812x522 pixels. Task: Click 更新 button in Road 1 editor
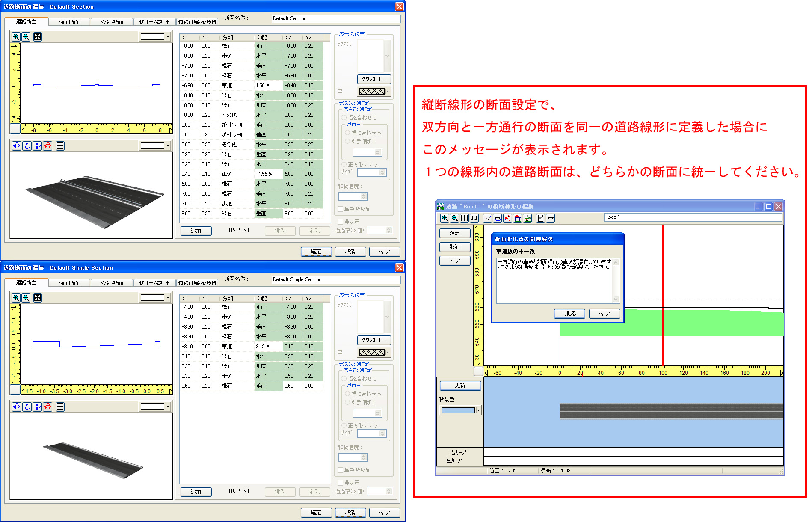[460, 386]
